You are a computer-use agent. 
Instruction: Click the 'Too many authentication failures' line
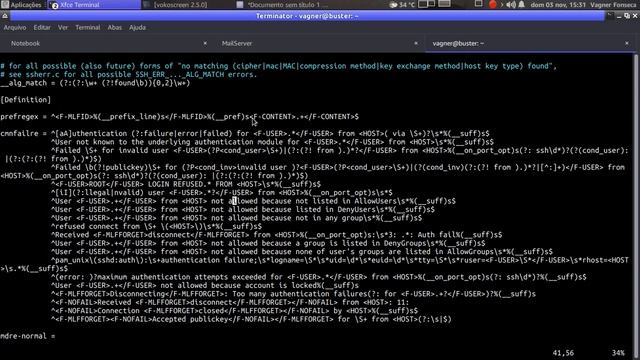click(x=293, y=294)
